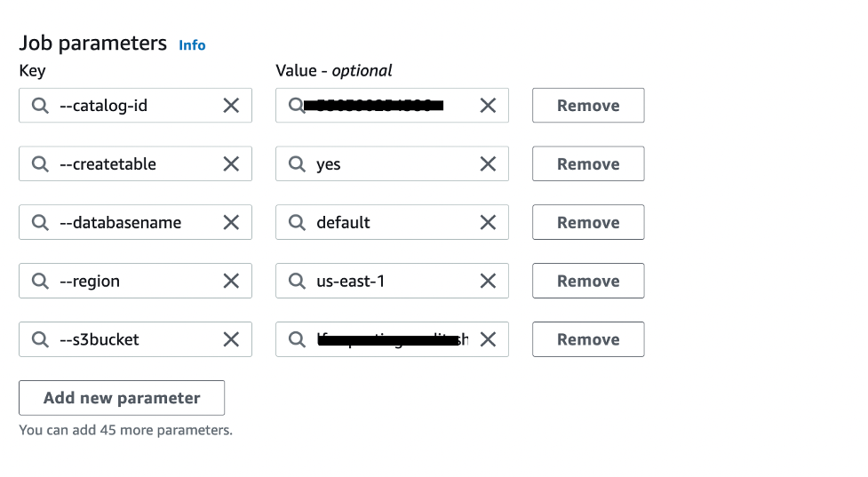868x477 pixels.
Task: Remove the --region parameter row
Action: 588,282
